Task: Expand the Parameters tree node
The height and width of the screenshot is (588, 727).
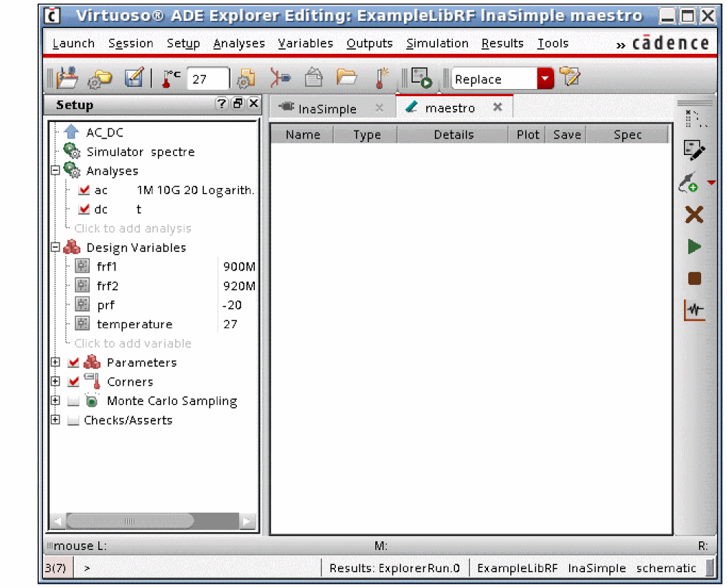Action: (55, 363)
